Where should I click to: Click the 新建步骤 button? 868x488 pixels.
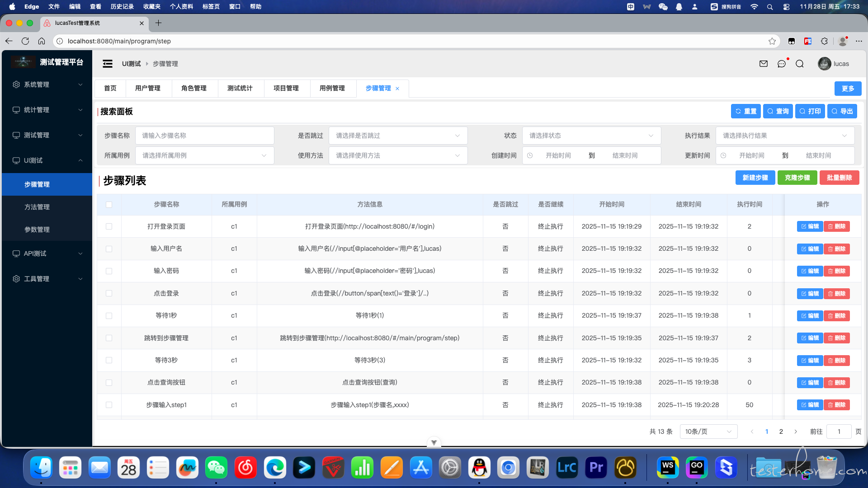pos(755,178)
